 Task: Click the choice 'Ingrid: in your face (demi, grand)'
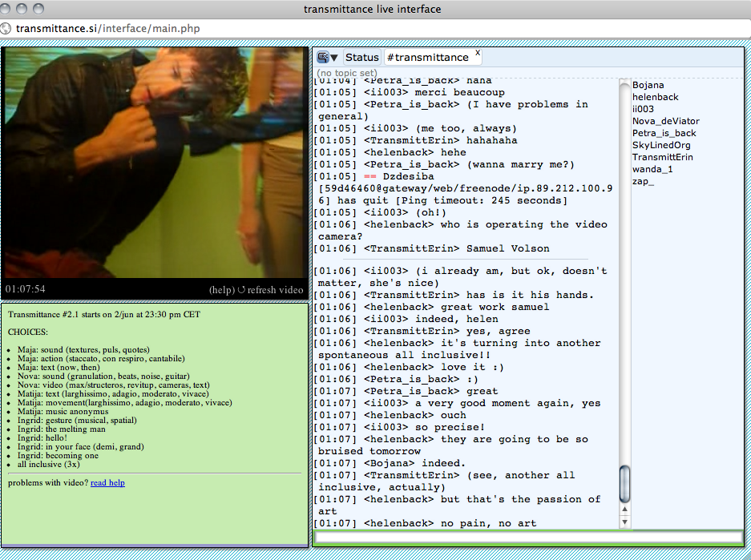80,447
